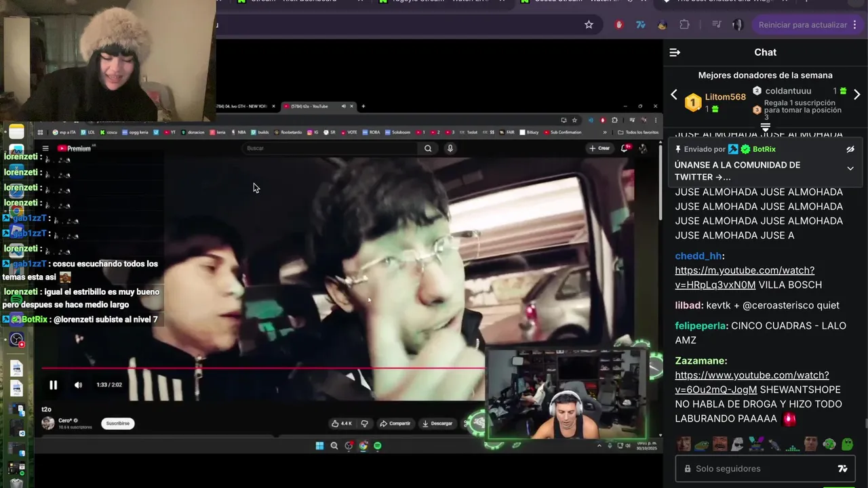Open Chrome from the Windows taskbar

(x=363, y=445)
